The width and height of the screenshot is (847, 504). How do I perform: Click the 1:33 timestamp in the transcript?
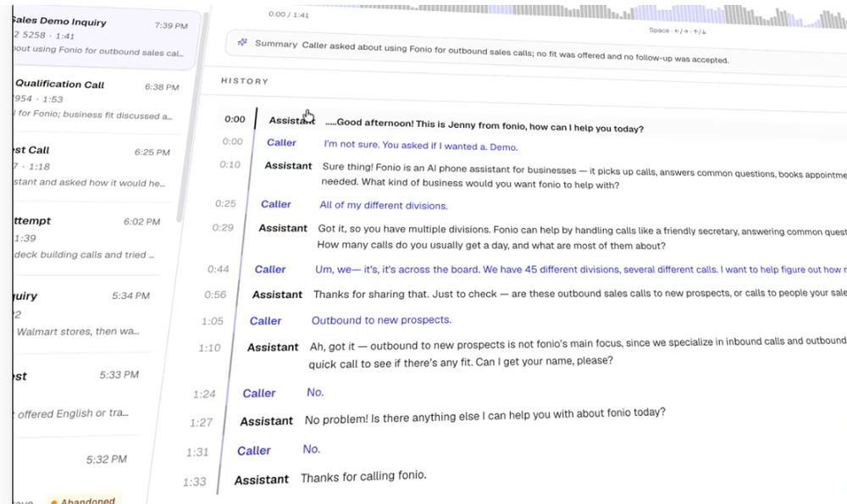(x=195, y=482)
